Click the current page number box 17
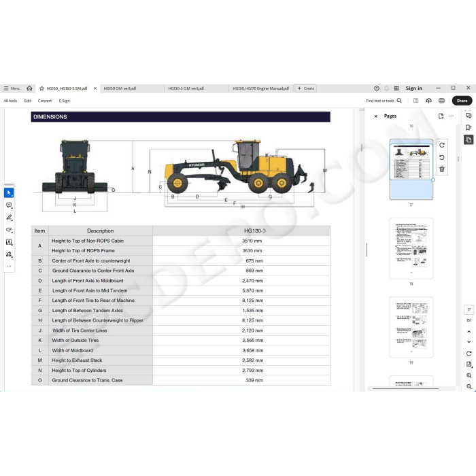The height and width of the screenshot is (476, 476). [469, 309]
